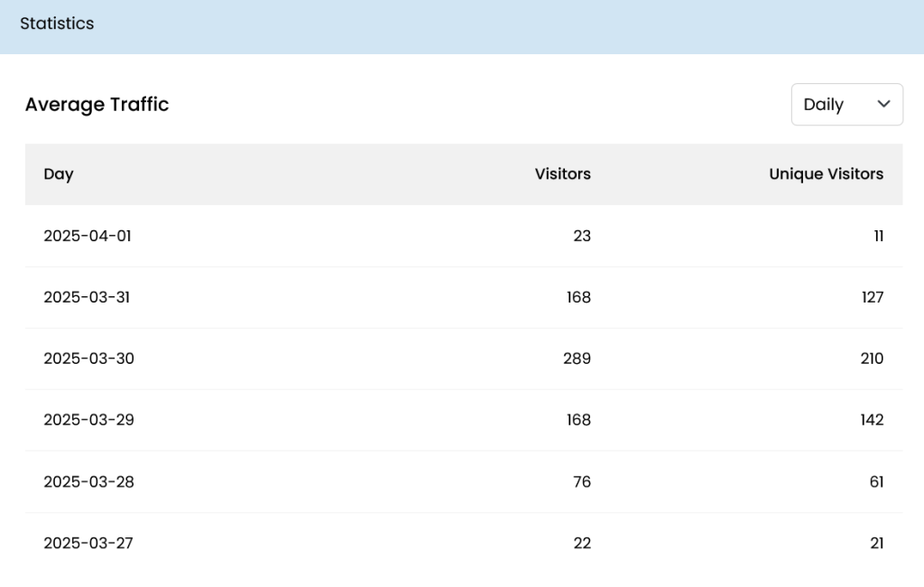Click unique visitors value 142
This screenshot has width=924, height=587.
(x=872, y=420)
